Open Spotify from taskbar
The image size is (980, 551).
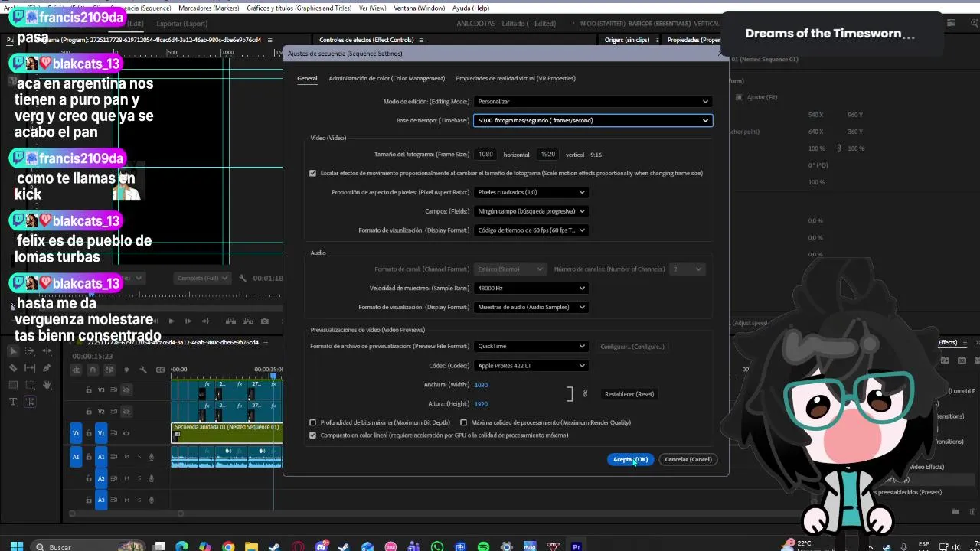pos(483,546)
